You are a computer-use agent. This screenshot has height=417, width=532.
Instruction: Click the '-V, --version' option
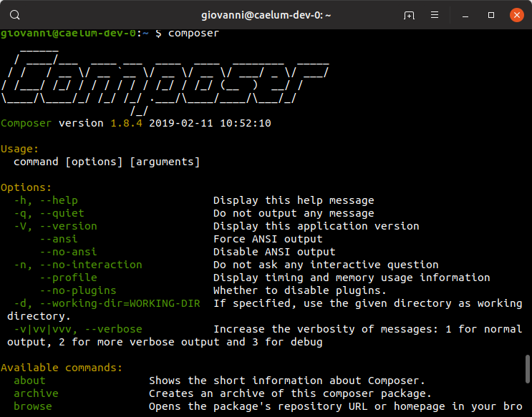click(x=55, y=226)
